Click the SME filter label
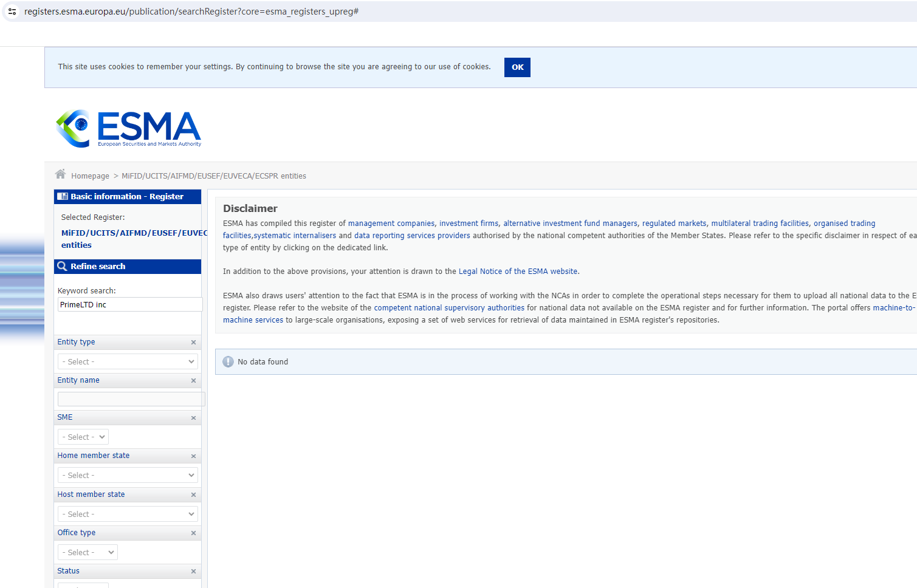The image size is (917, 588). pyautogui.click(x=65, y=417)
